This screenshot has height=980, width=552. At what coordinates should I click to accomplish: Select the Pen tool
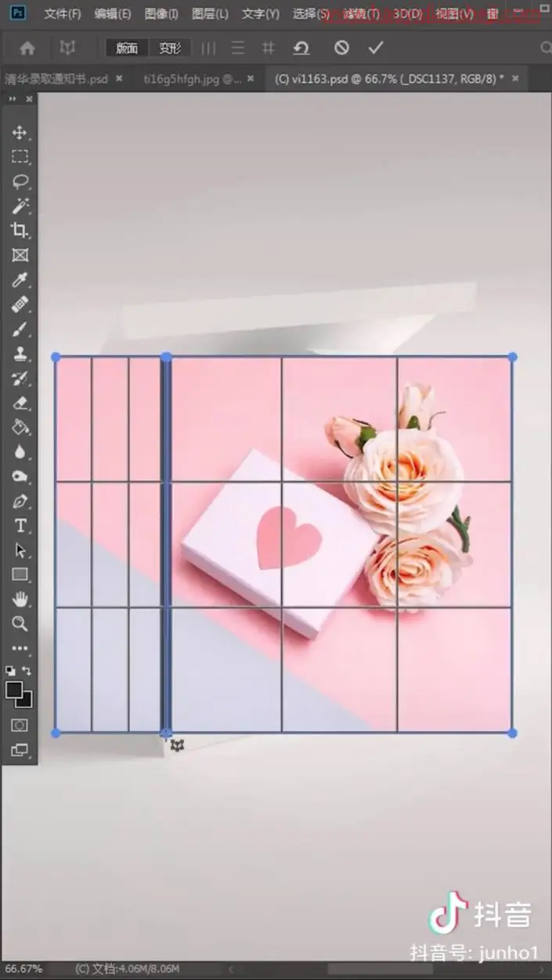point(20,501)
